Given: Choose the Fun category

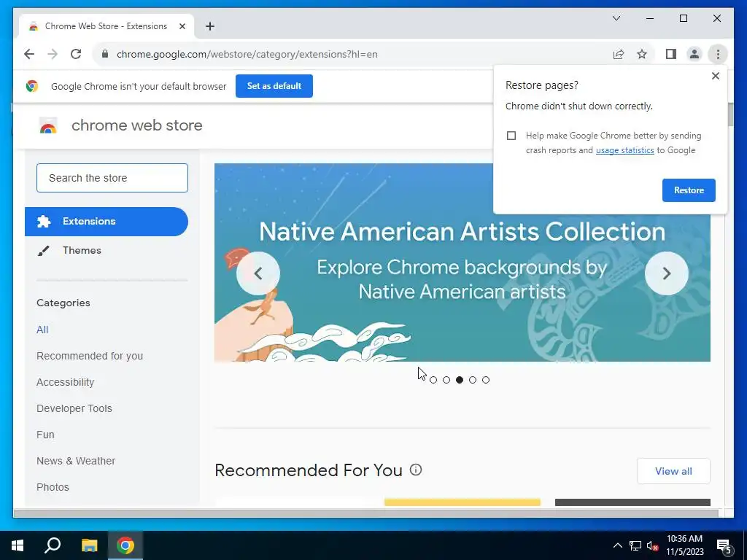Looking at the screenshot, I should [45, 435].
